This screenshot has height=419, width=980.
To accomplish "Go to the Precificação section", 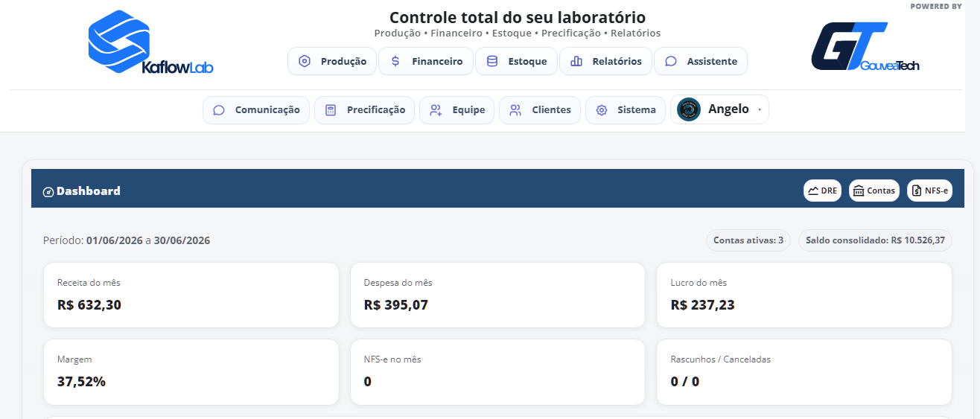I will (365, 110).
